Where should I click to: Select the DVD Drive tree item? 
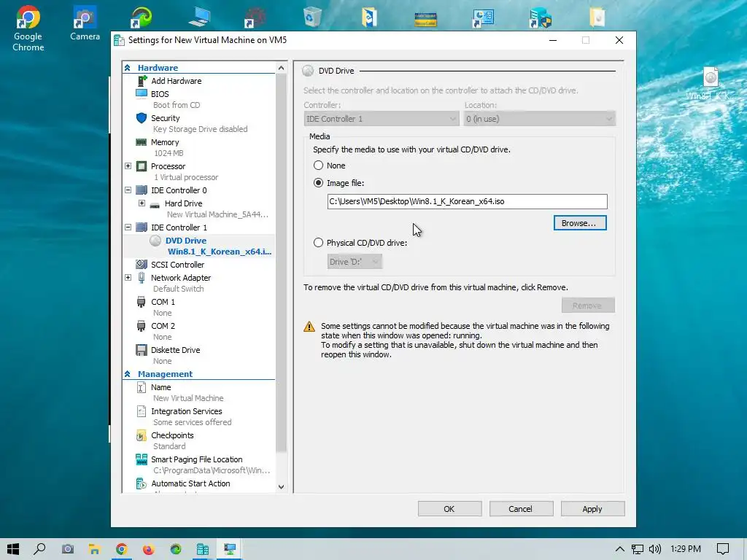pos(199,246)
